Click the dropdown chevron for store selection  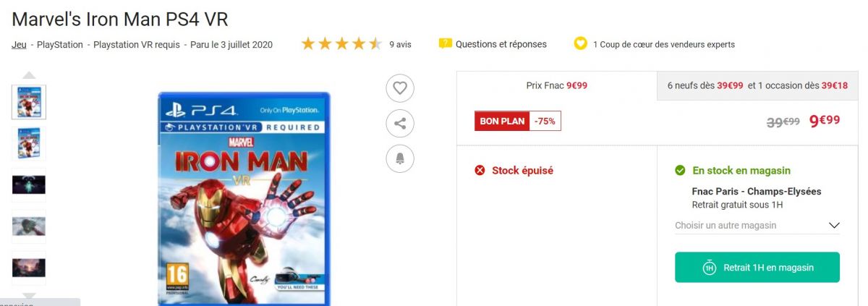coord(834,225)
